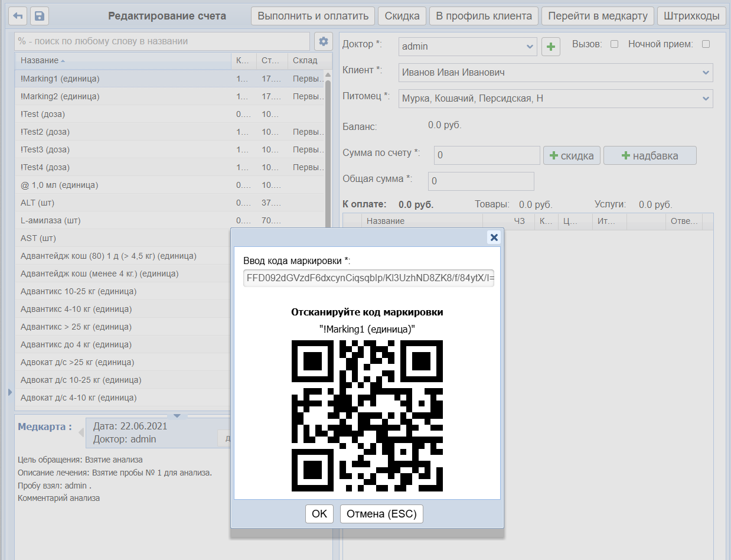Toggle the Ночной прием checkbox
Screen dimensions: 731x560
point(706,44)
